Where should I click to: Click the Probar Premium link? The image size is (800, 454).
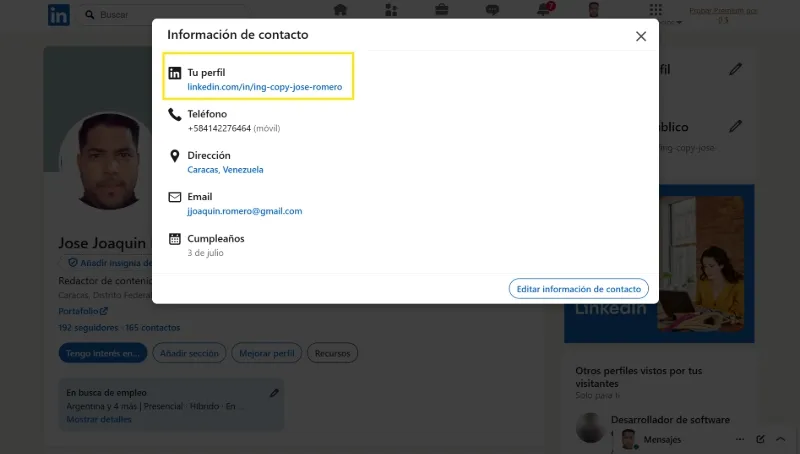click(723, 15)
